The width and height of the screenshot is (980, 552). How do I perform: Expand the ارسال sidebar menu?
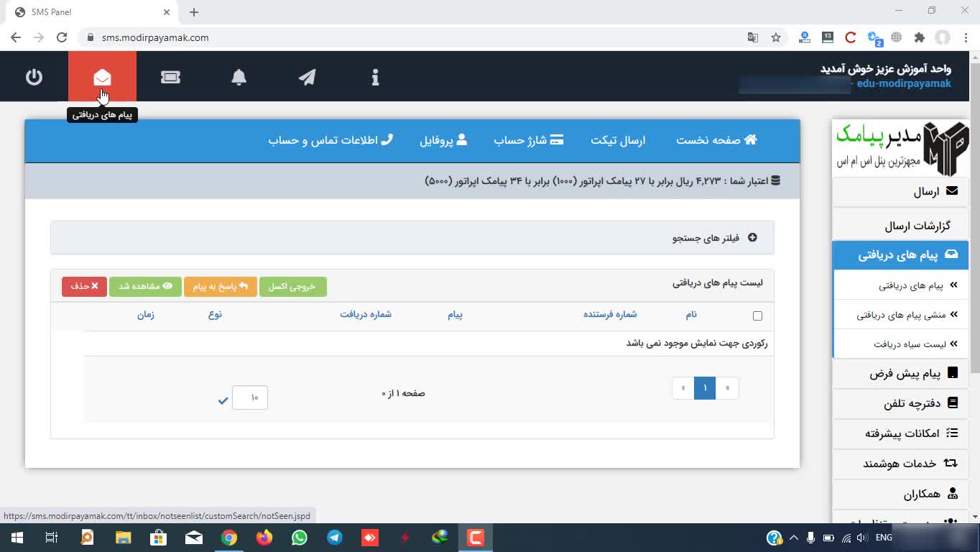click(x=927, y=192)
